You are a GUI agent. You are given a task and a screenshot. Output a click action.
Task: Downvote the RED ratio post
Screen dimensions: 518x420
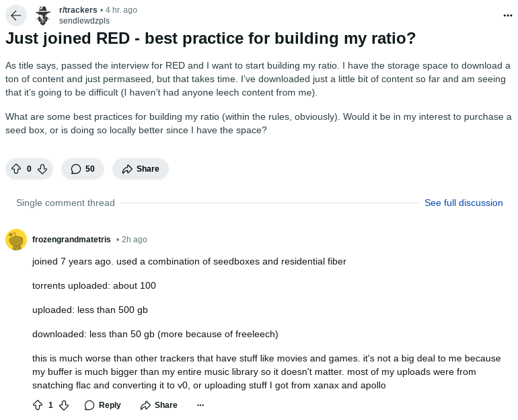[x=42, y=169]
